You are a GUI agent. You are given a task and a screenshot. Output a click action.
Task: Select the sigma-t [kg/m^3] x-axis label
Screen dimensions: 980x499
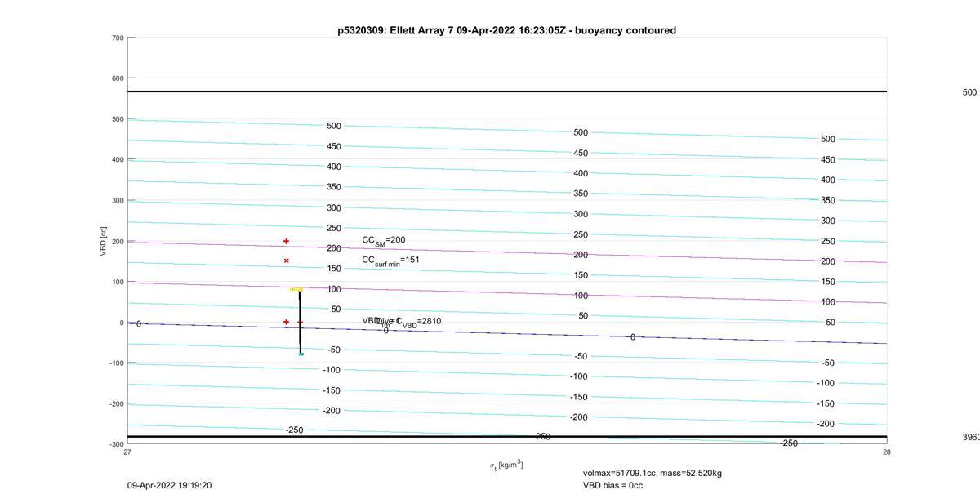pyautogui.click(x=506, y=466)
